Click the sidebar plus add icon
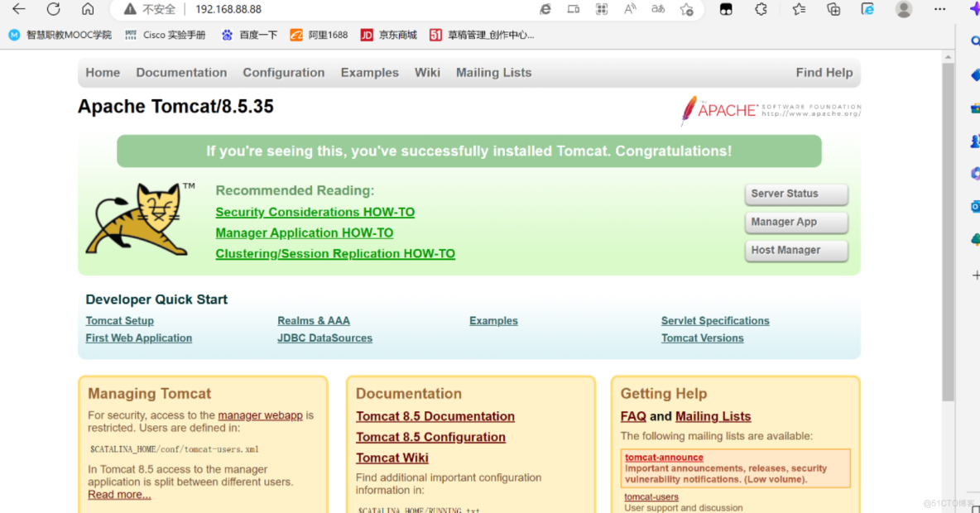 976,275
